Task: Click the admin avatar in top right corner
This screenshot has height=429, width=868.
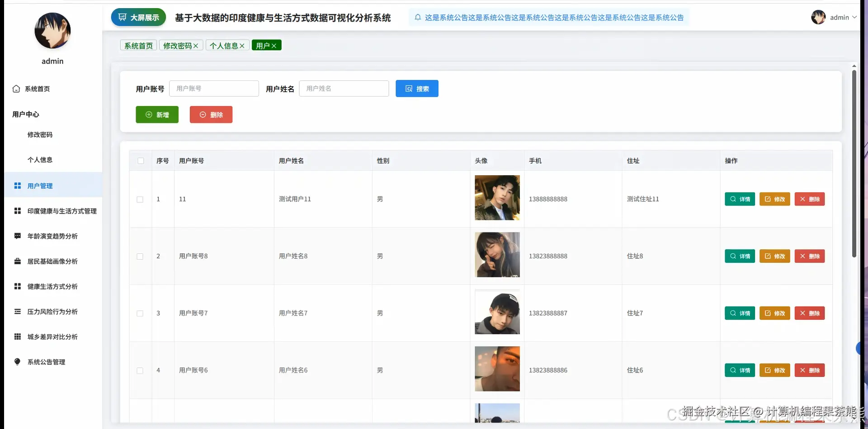Action: (818, 17)
